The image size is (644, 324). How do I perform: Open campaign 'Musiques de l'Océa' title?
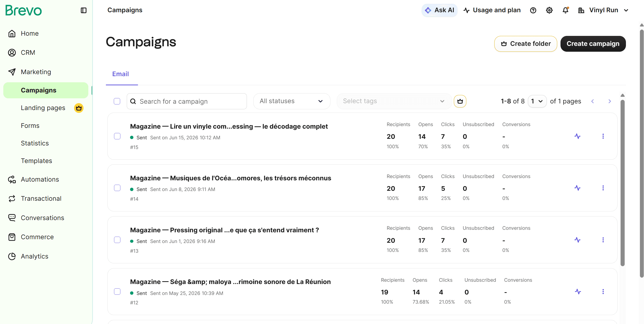(231, 178)
